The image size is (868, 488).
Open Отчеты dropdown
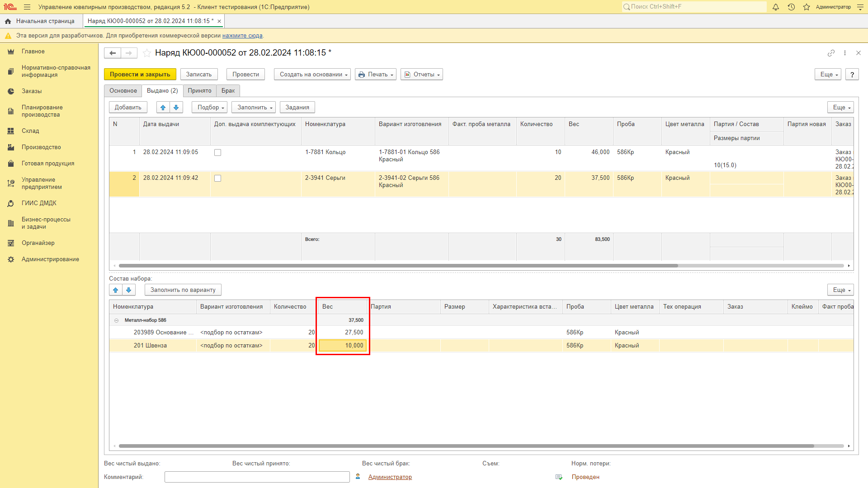(422, 75)
